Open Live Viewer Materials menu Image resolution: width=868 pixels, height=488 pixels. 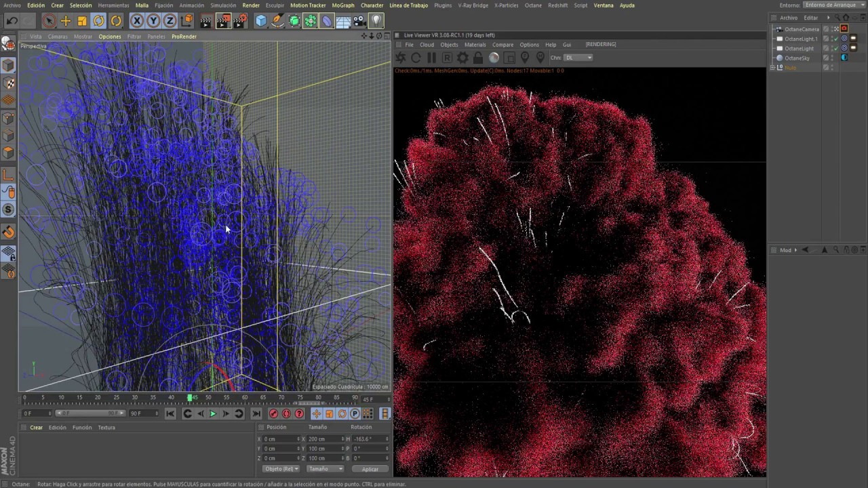coord(475,45)
